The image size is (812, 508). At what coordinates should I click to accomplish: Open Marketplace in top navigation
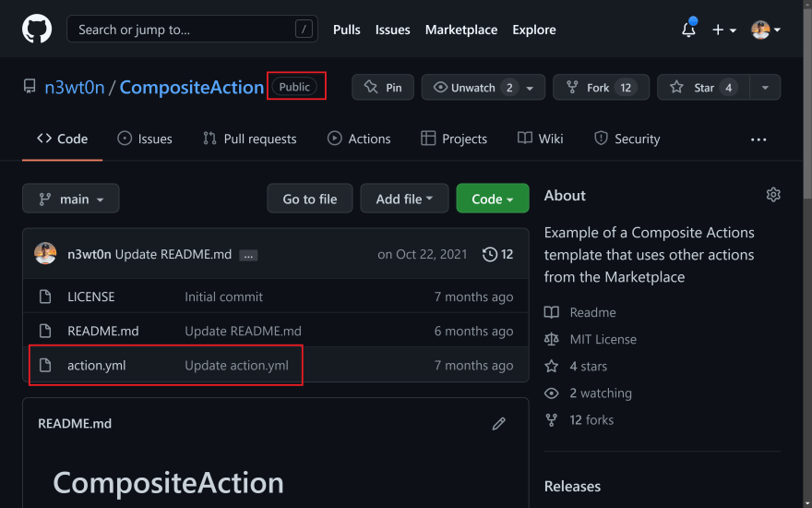(460, 30)
